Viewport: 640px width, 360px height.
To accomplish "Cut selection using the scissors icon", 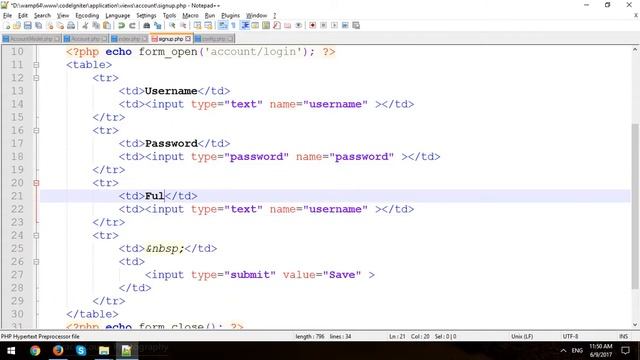I will click(x=85, y=25).
